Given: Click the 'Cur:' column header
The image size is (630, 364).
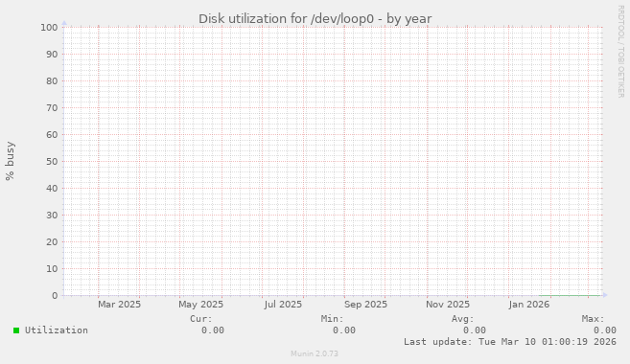Looking at the screenshot, I should (x=201, y=319).
